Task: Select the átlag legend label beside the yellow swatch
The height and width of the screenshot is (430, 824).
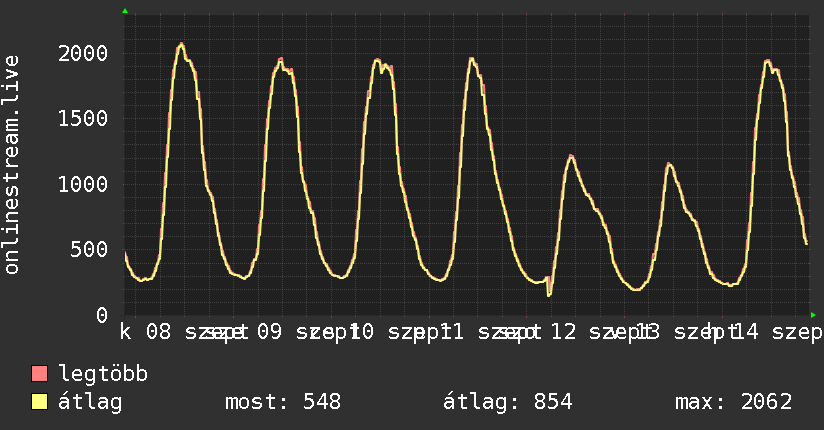Action: click(x=90, y=402)
